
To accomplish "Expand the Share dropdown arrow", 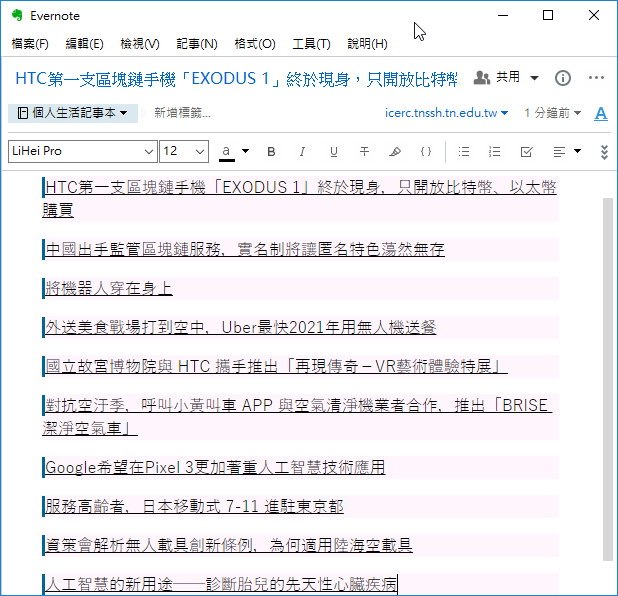I will [x=534, y=78].
